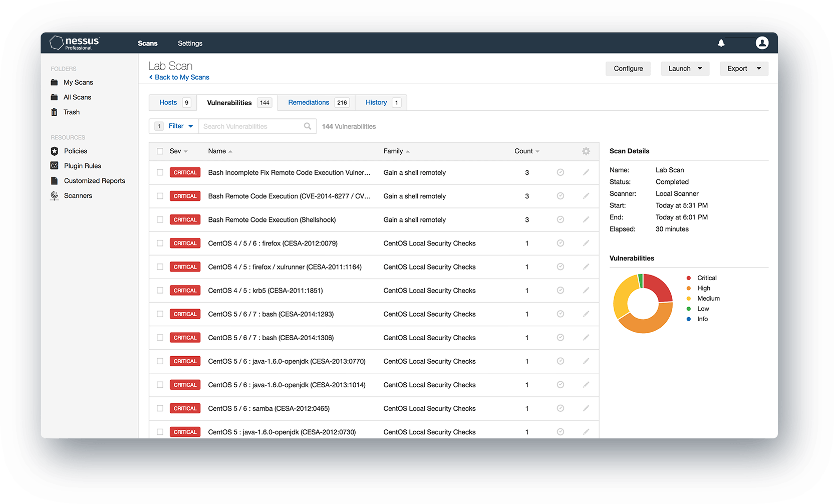Click circle check icon for Bash Incomplete Fix row
Viewport: 834px width, 504px height.
point(561,172)
